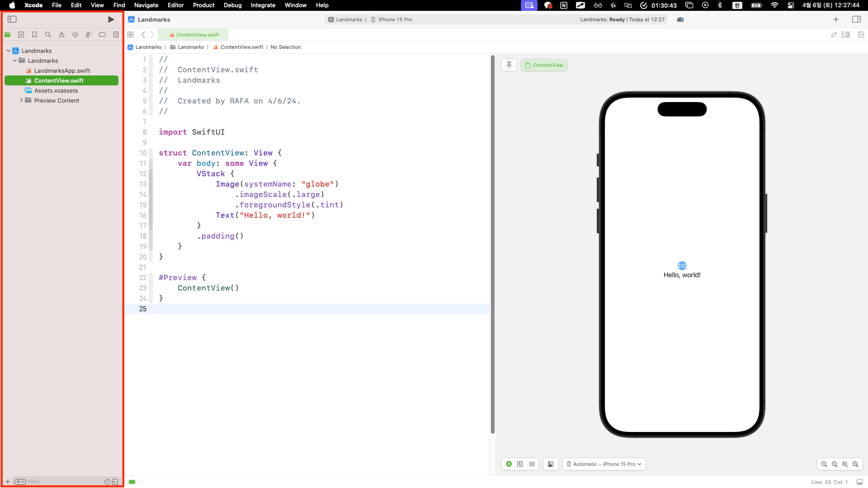Zoom preview to 100%
Viewport: 868px width, 488px height.
[x=835, y=464]
